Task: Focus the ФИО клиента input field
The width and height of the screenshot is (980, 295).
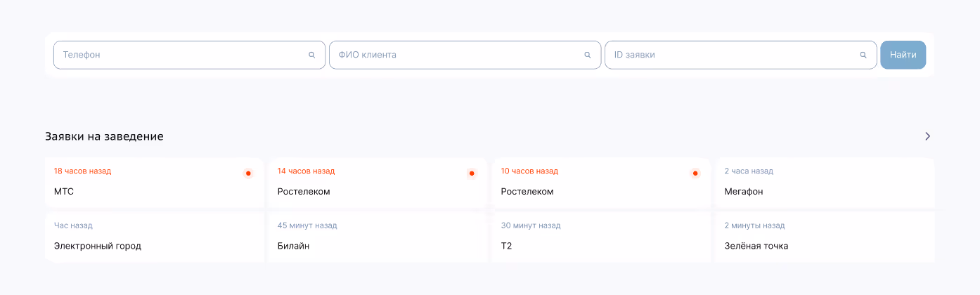Action: click(465, 55)
